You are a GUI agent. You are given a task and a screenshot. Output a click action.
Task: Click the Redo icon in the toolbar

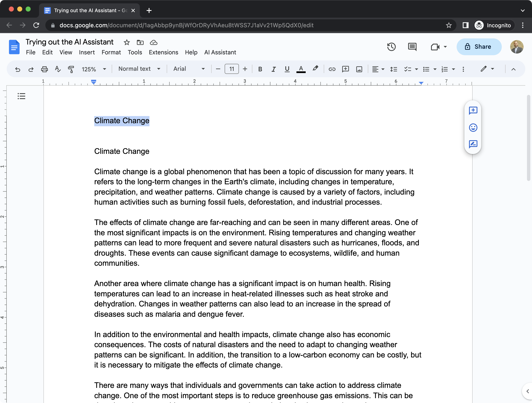pos(31,69)
